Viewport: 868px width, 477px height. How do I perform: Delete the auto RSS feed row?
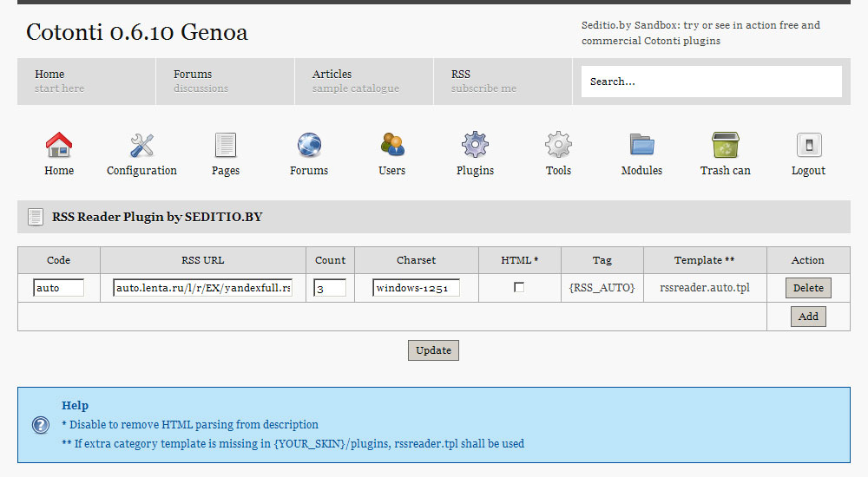(808, 287)
